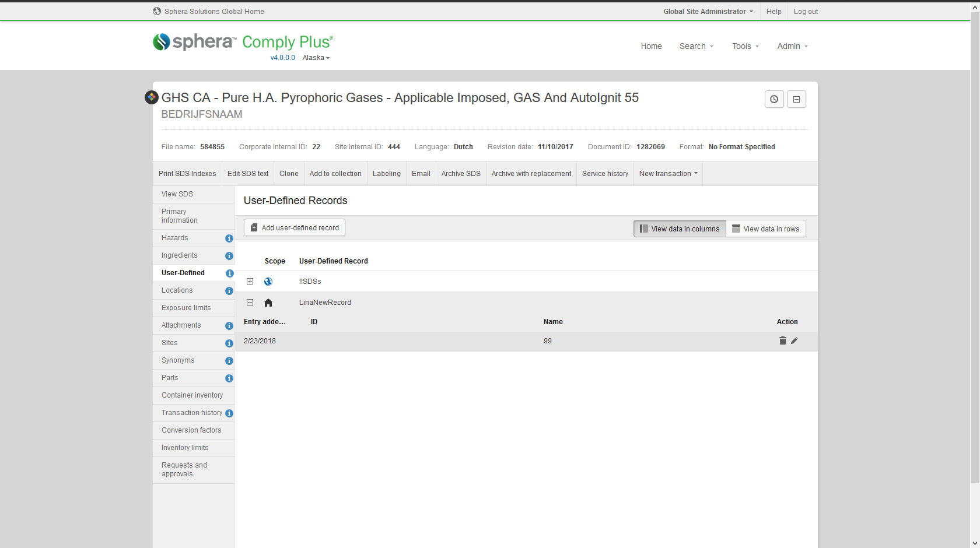Click the global scope globe icon for !!SDSs
980x548 pixels.
point(268,282)
